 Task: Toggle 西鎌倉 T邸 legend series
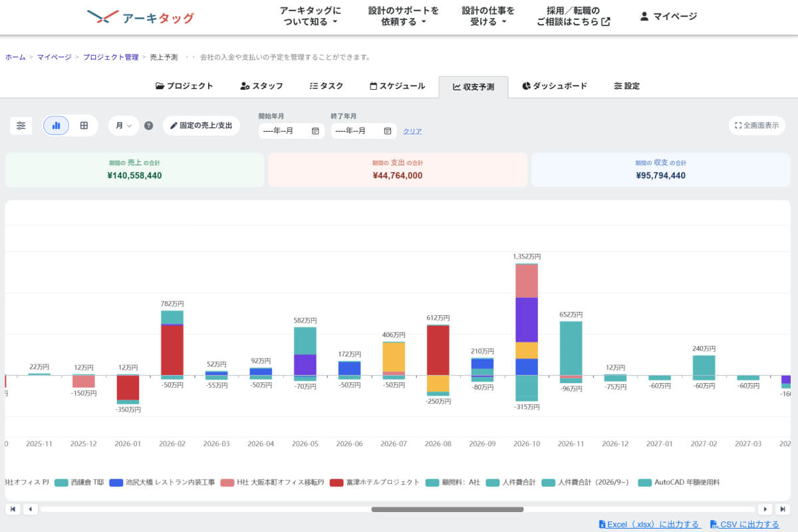click(79, 482)
